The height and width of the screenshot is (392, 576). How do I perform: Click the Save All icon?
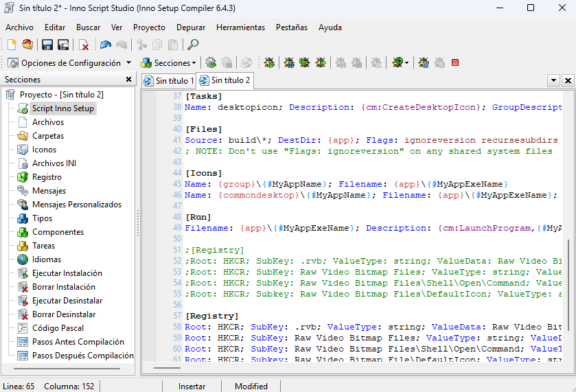63,45
